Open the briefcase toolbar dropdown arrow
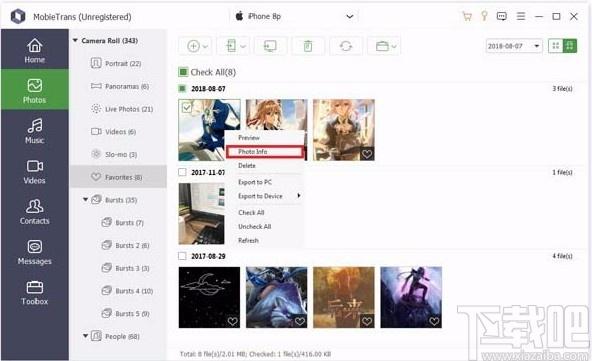The width and height of the screenshot is (592, 361). click(394, 46)
